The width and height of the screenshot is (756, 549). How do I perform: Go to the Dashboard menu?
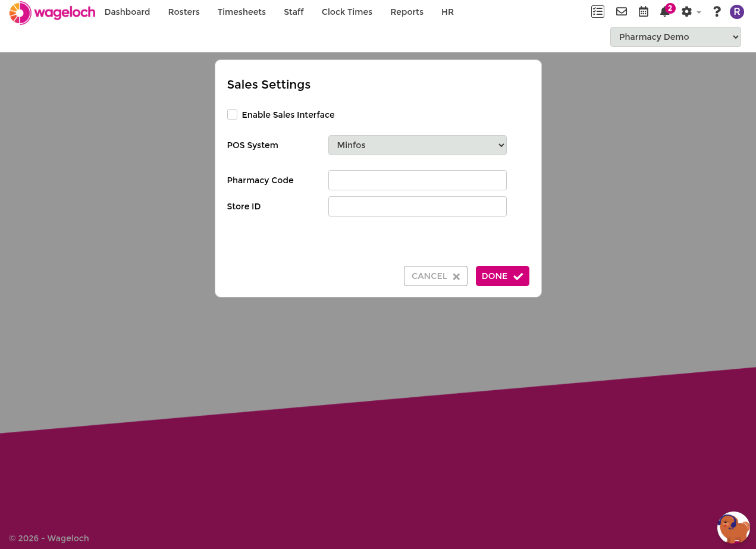click(127, 12)
